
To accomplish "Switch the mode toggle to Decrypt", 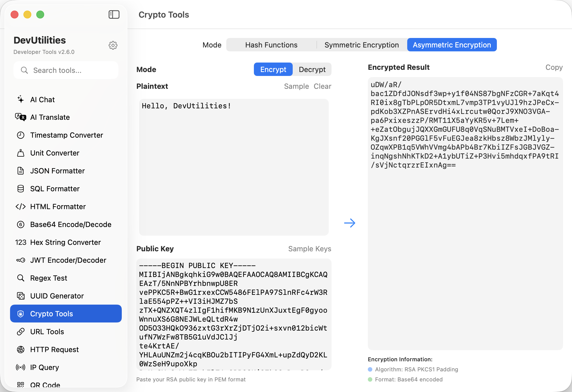I will tap(312, 70).
